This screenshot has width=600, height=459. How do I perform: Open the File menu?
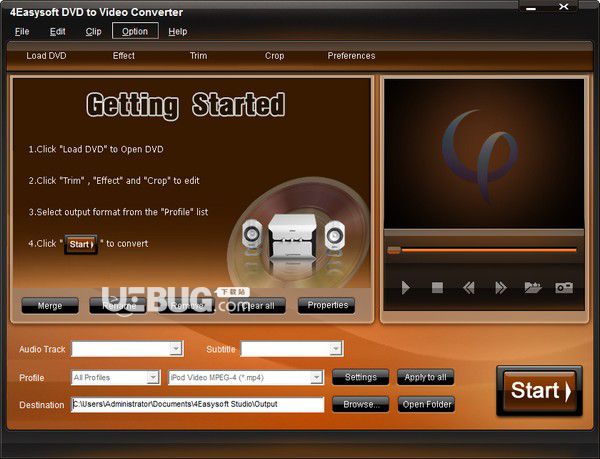point(22,31)
